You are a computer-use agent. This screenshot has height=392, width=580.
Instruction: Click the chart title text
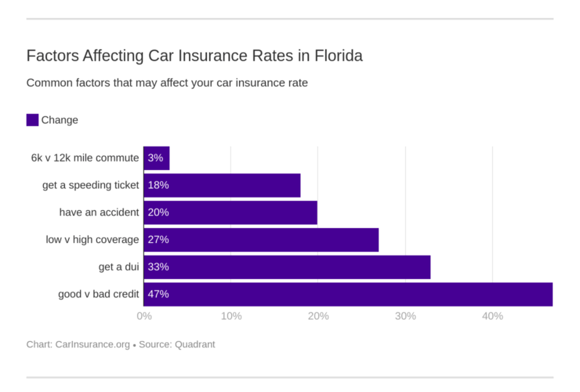point(194,56)
